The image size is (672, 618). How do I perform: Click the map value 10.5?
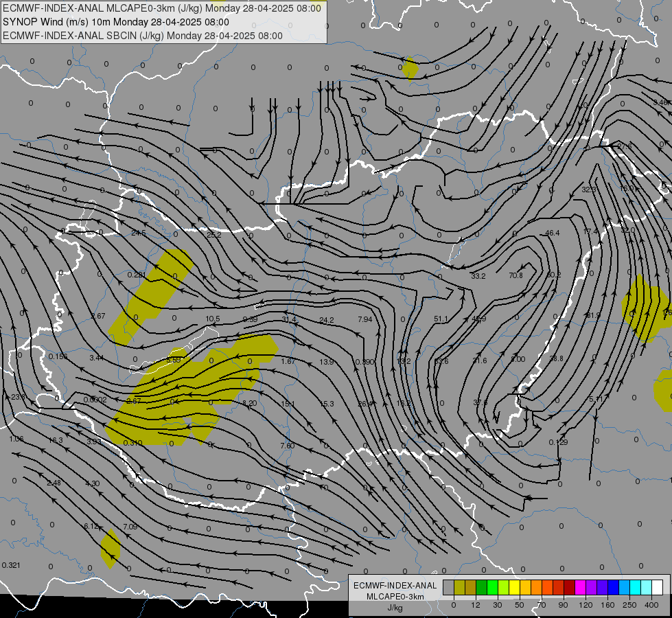click(213, 319)
